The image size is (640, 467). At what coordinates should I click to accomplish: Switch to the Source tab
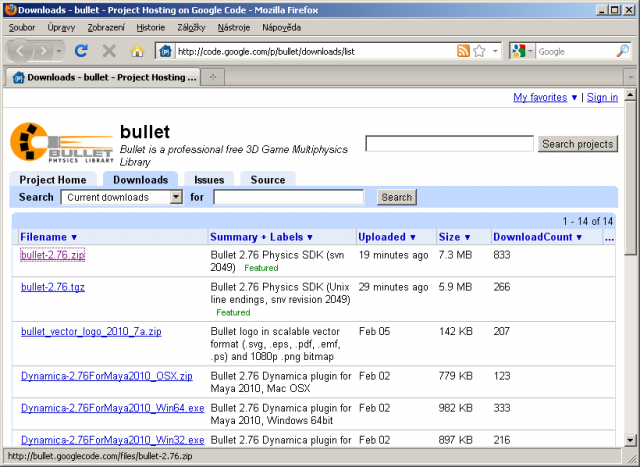point(268,180)
